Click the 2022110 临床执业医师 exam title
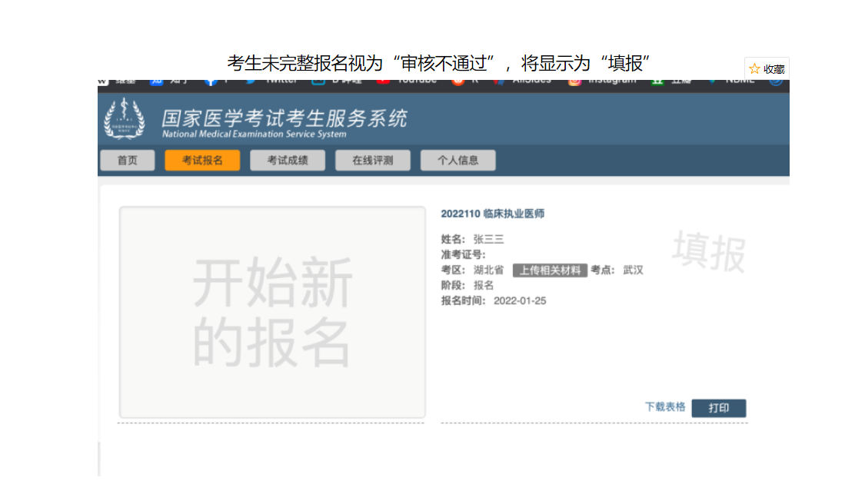 coord(492,214)
